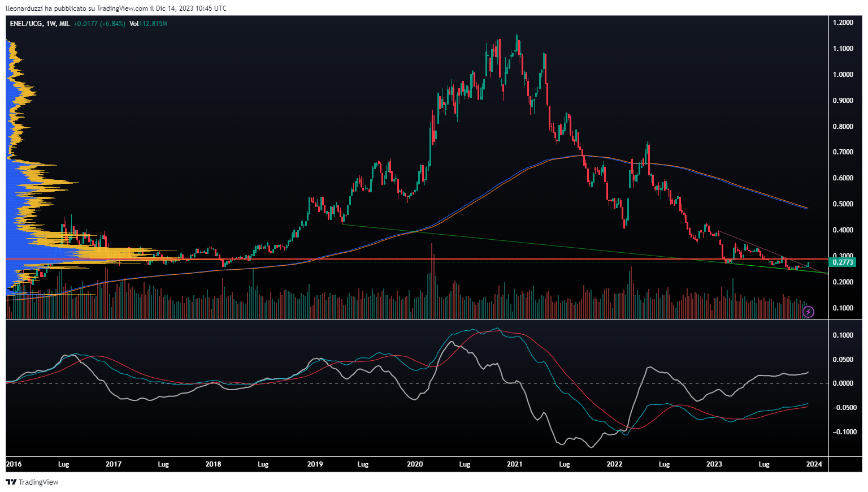Click the 0.4000 price scale label
Viewport: 868px width, 492px height.
click(x=843, y=230)
